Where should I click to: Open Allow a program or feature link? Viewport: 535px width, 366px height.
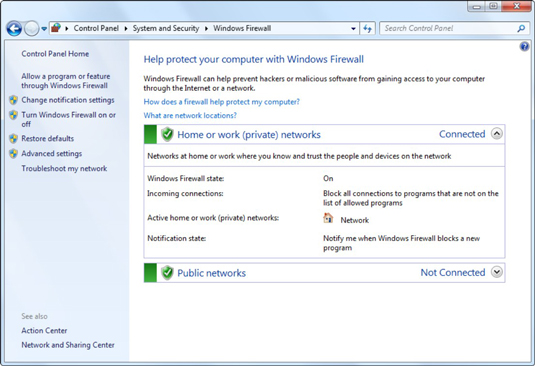(x=66, y=81)
